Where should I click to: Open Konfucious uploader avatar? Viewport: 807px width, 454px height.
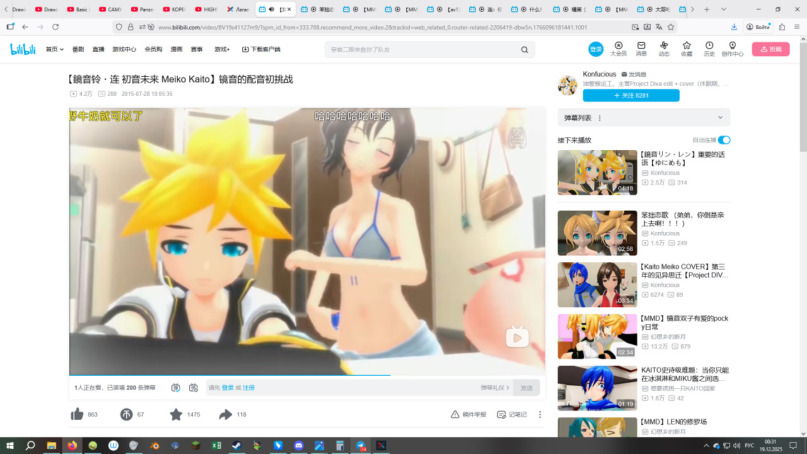568,85
